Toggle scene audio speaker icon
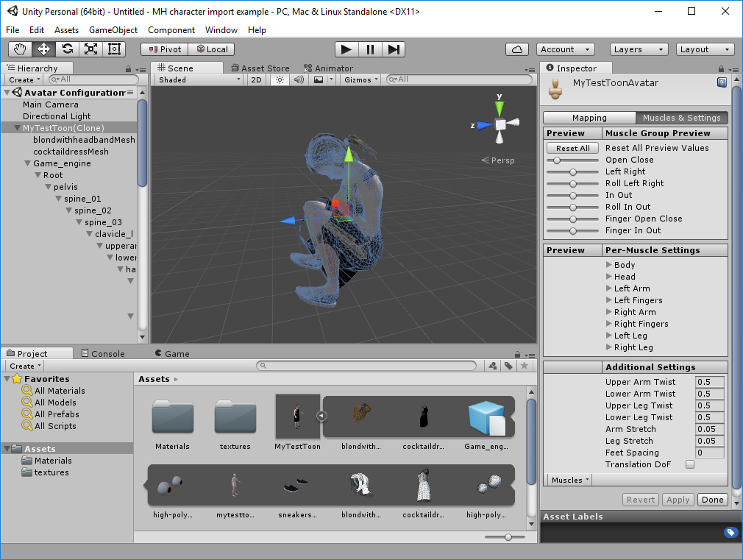 coord(299,79)
